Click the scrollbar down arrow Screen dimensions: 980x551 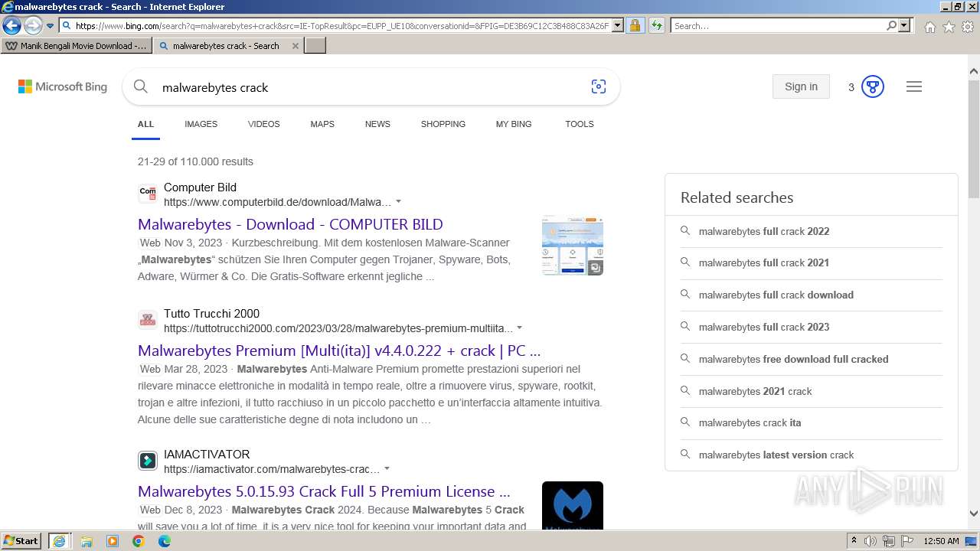(973, 514)
